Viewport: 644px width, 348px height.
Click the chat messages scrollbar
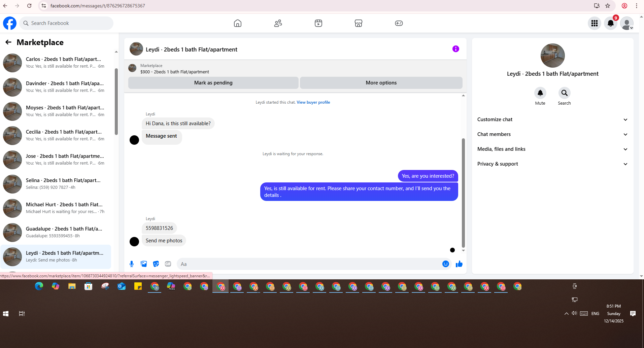point(463,193)
